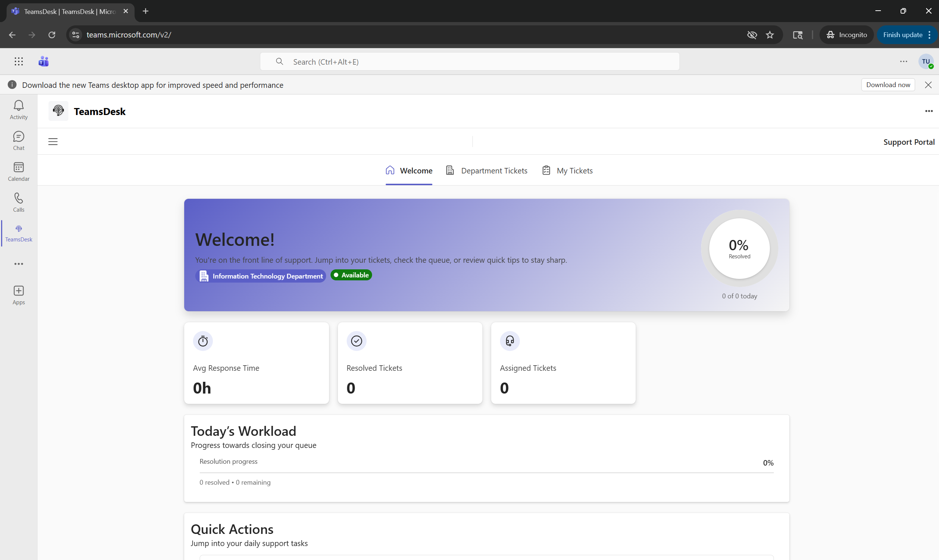Open the TeamsDesk hamburger navigation menu
The width and height of the screenshot is (939, 560).
[x=53, y=141]
